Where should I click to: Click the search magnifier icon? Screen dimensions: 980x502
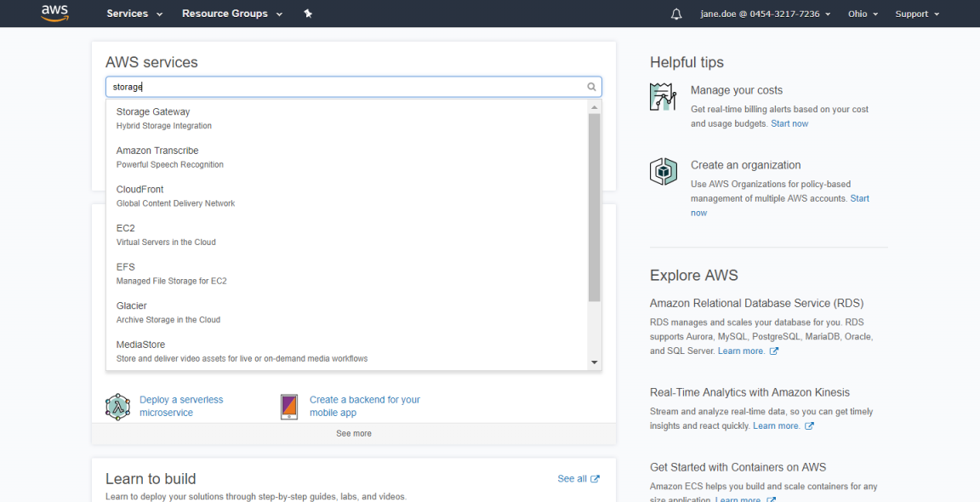point(591,87)
